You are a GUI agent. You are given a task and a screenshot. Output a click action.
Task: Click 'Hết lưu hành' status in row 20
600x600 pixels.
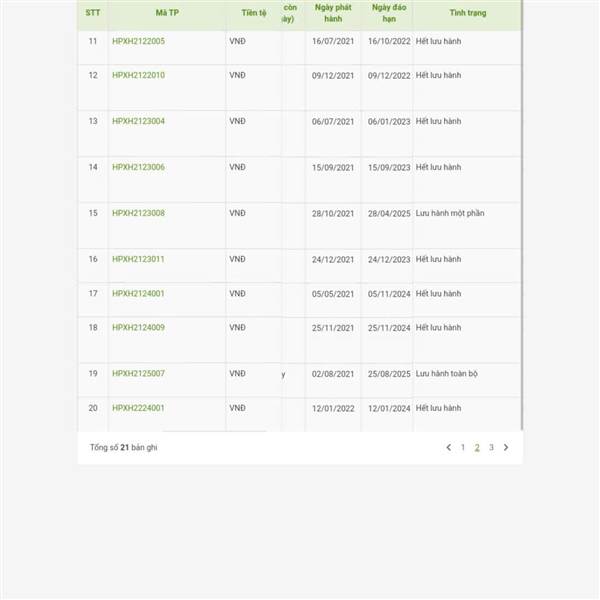tap(438, 408)
